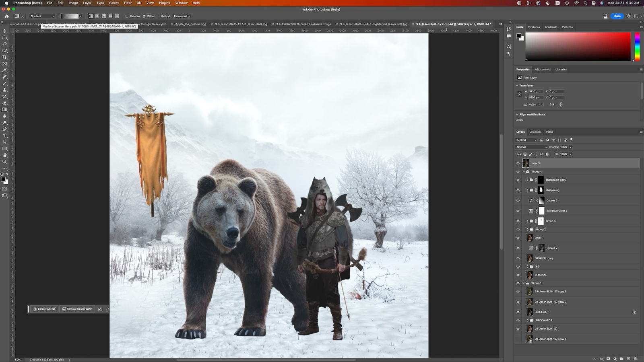
Task: Activate the Hand tool
Action: [x=5, y=155]
